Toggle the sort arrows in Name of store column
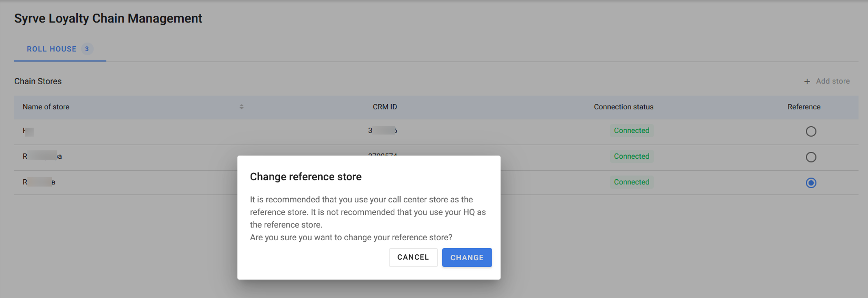Image resolution: width=868 pixels, height=298 pixels. (242, 107)
